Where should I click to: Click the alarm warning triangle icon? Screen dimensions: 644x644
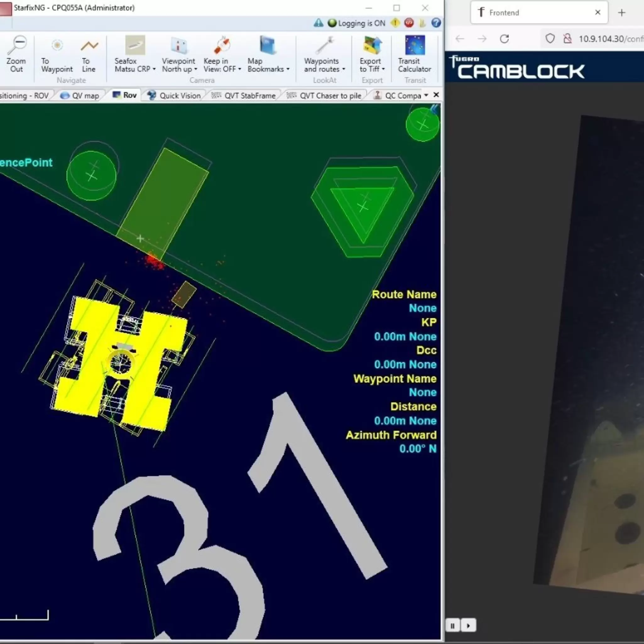[x=318, y=23]
